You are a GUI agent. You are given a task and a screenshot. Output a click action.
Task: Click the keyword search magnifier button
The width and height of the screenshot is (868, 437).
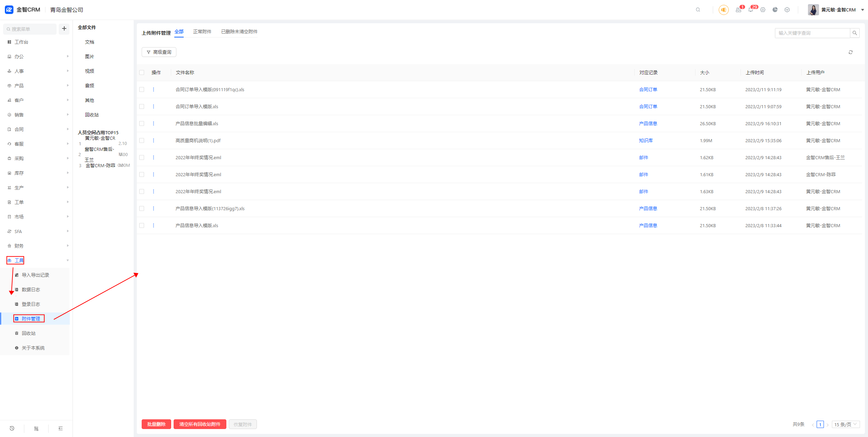point(855,33)
